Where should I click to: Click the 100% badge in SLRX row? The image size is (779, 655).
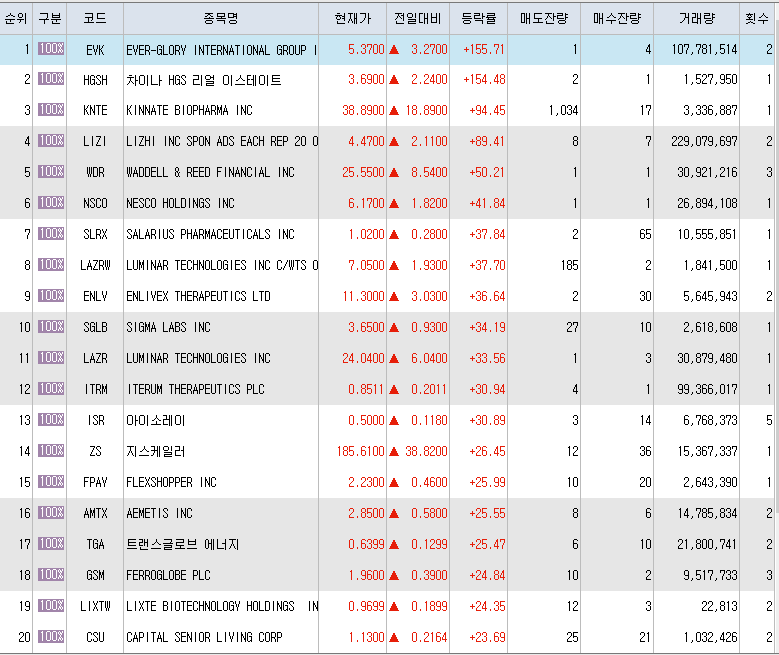point(51,233)
